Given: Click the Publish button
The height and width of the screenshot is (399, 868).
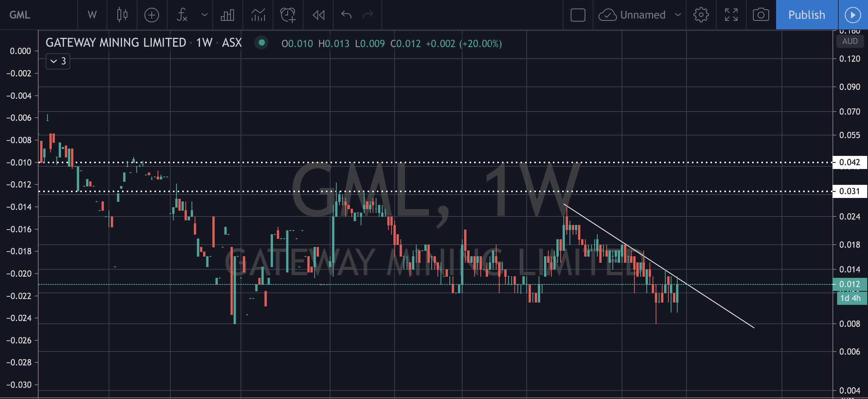Looking at the screenshot, I should 807,15.
